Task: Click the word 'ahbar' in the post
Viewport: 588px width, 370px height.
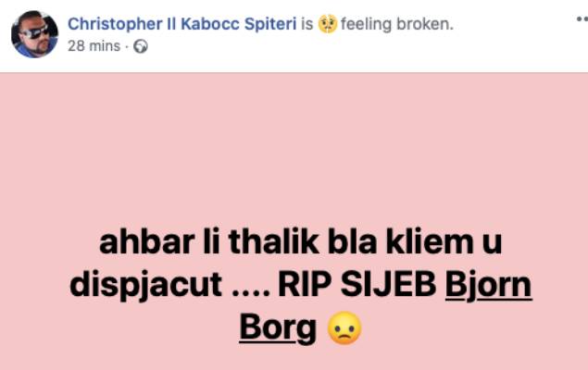Action: pos(146,241)
